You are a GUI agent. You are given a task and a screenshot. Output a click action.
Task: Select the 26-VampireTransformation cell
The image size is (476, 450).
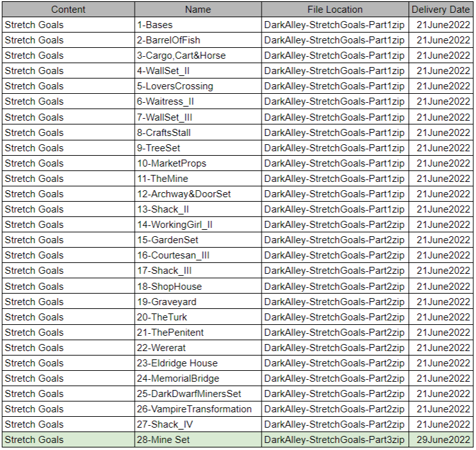tap(198, 409)
